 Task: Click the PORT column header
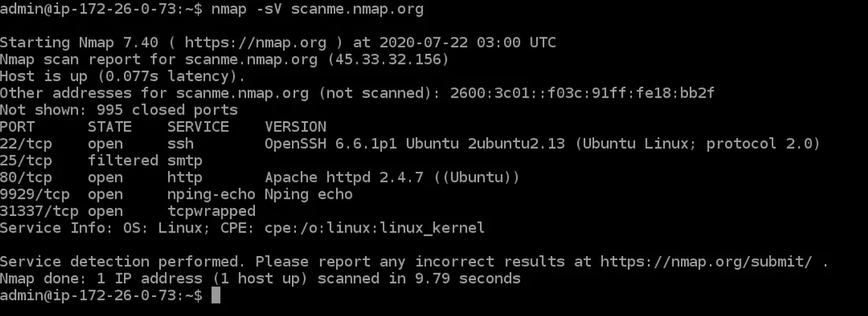[17, 127]
